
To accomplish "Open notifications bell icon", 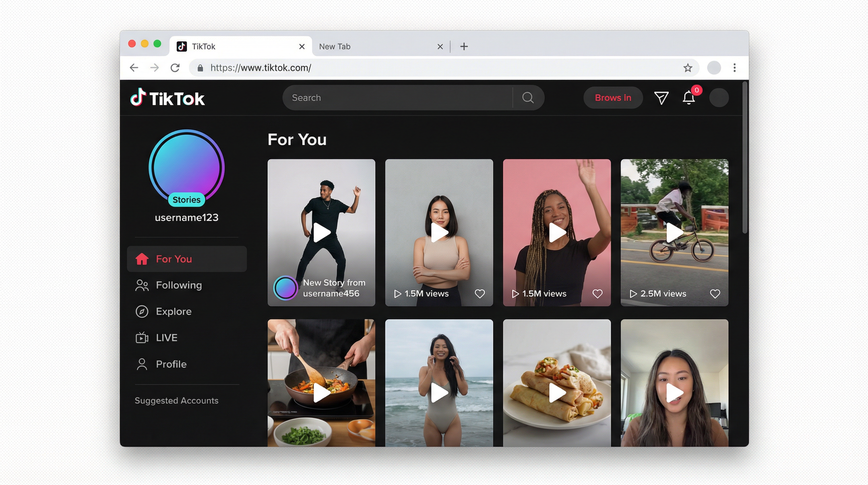I will (x=689, y=98).
